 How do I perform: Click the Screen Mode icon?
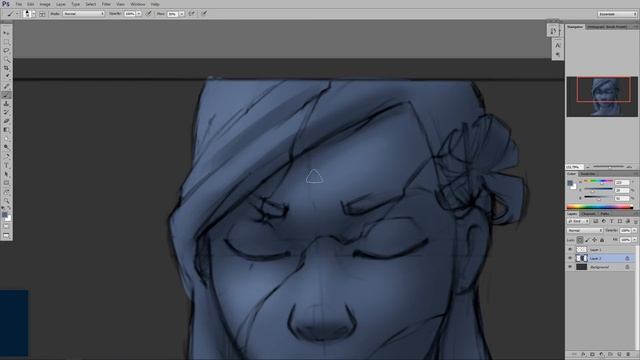(x=6, y=236)
